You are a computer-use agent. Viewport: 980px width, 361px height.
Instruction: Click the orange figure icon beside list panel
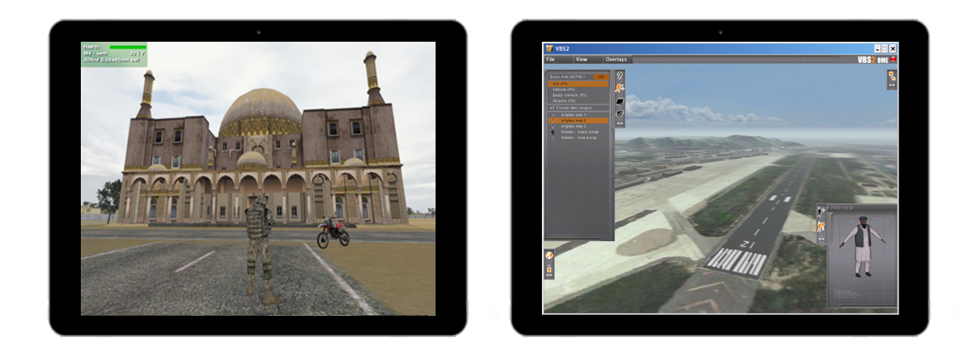click(x=620, y=88)
